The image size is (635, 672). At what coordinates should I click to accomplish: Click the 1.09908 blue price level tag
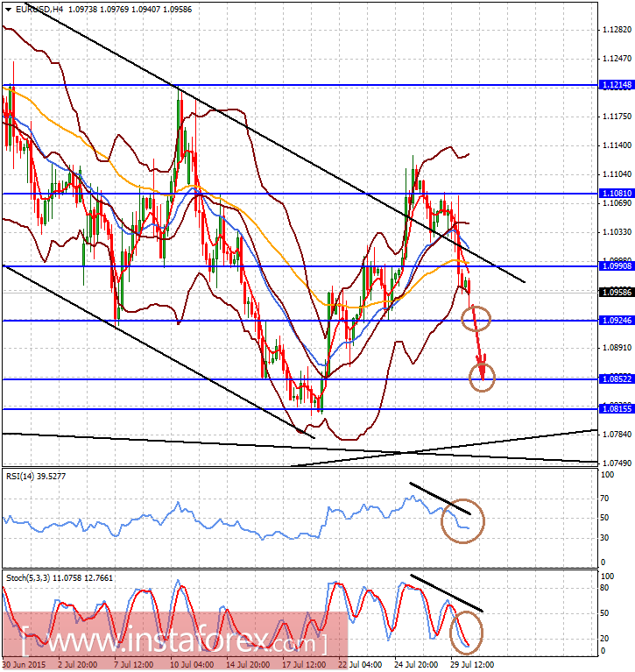(x=617, y=265)
